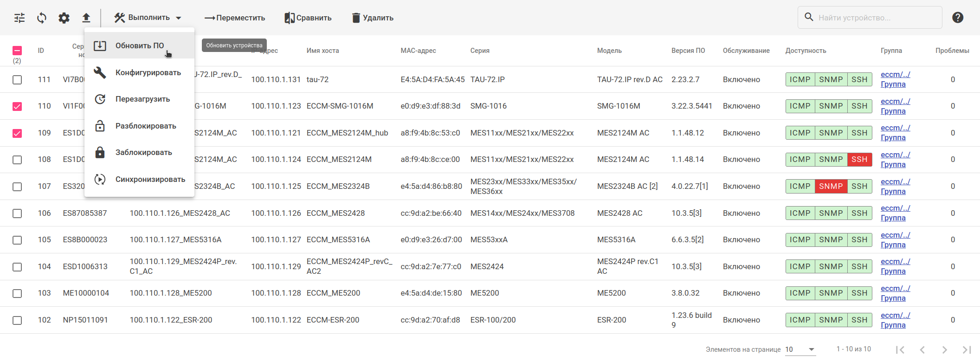
Task: Go to the next page arrow
Action: (x=944, y=349)
